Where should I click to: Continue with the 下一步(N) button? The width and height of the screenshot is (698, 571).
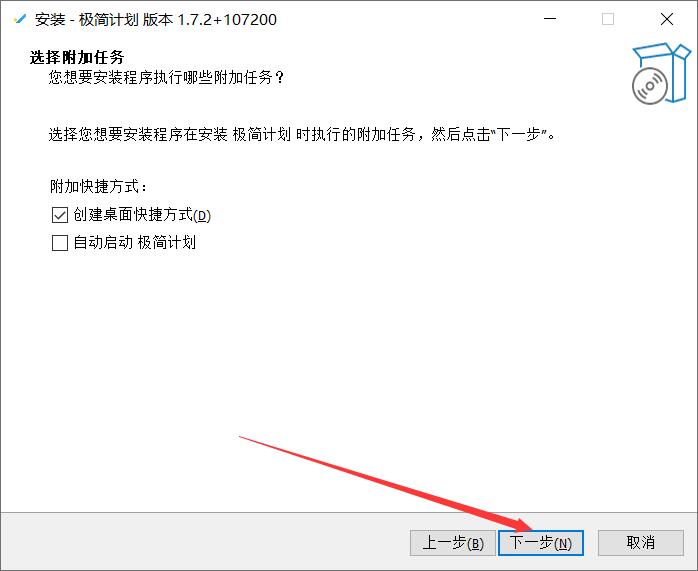click(540, 543)
